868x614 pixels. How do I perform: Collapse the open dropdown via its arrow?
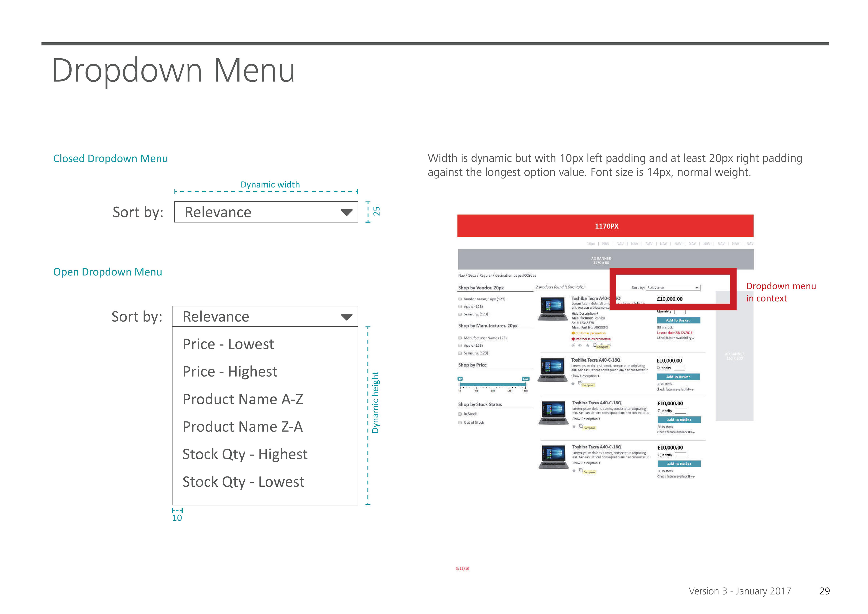tap(346, 317)
